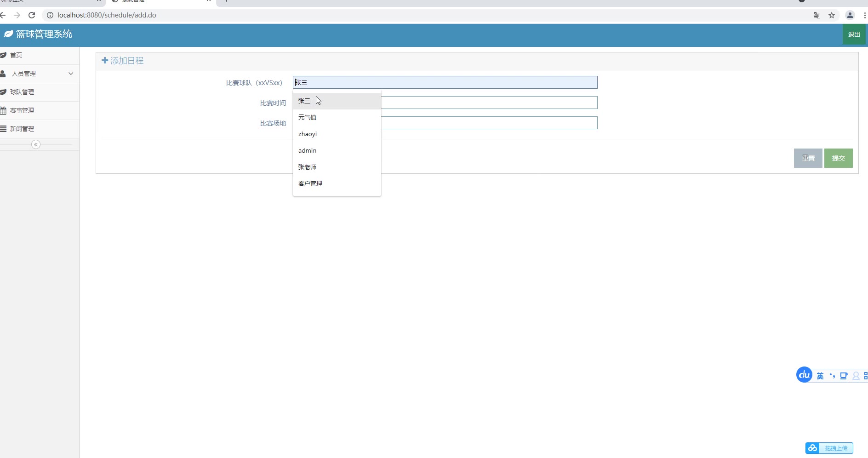Select 元气值 from autocomplete list

337,117
